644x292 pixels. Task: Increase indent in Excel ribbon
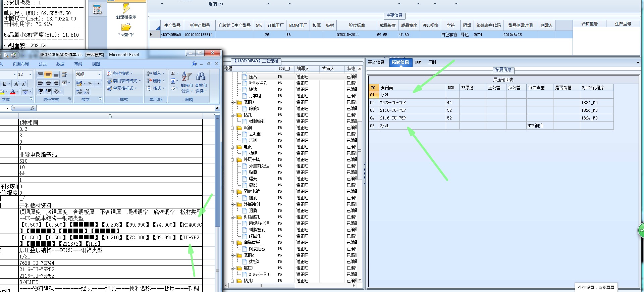click(48, 91)
